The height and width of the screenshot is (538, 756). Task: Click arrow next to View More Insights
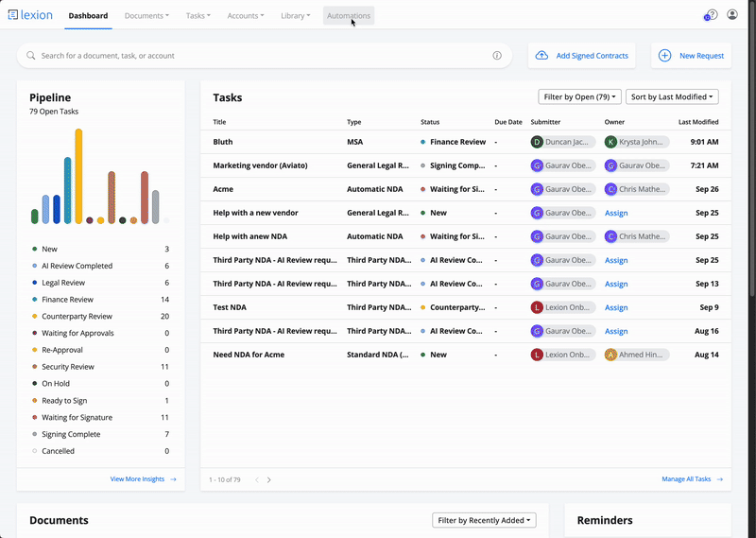173,479
